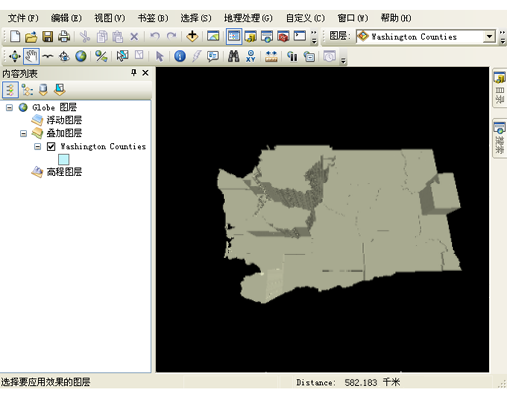Image resolution: width=507 pixels, height=396 pixels.
Task: Click the animation pause globe icon
Action: (x=292, y=56)
